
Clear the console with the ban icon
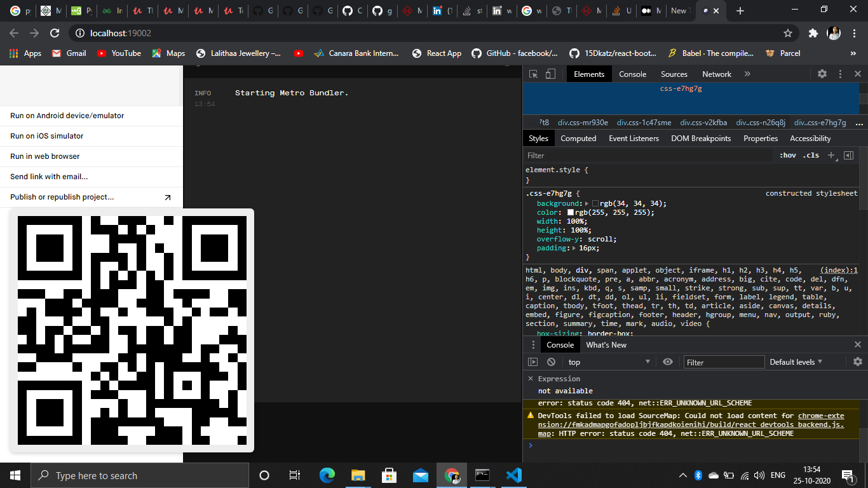(x=551, y=362)
